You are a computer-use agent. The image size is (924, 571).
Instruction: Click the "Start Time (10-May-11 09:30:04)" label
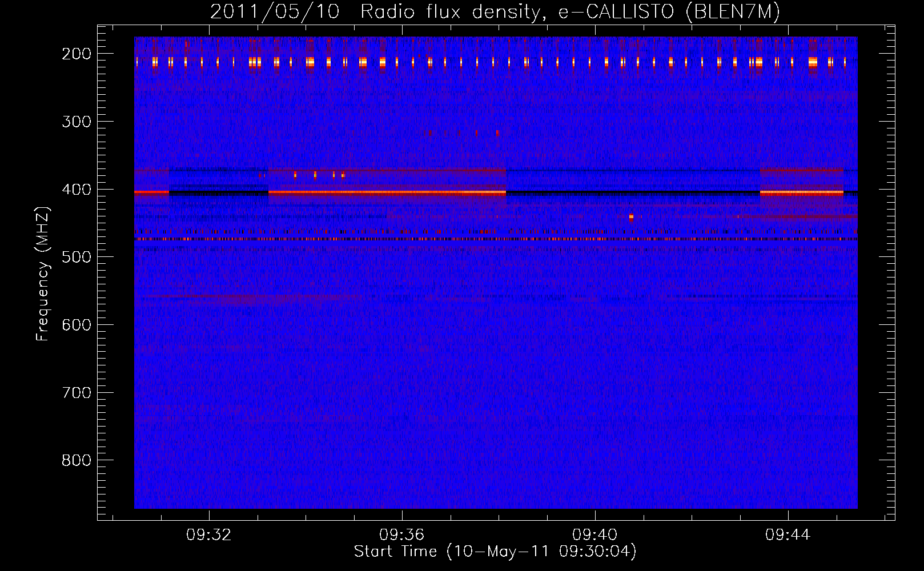click(x=495, y=552)
